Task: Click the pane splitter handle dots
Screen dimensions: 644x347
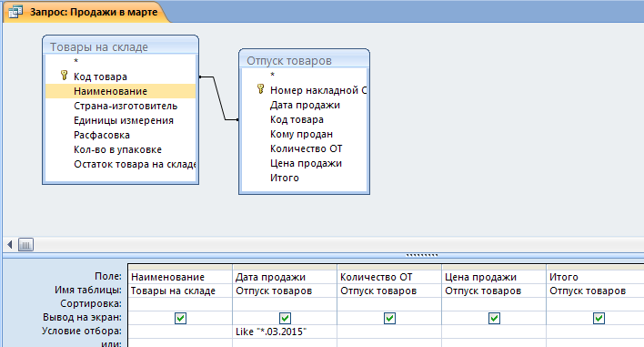Action: pyautogui.click(x=422, y=255)
